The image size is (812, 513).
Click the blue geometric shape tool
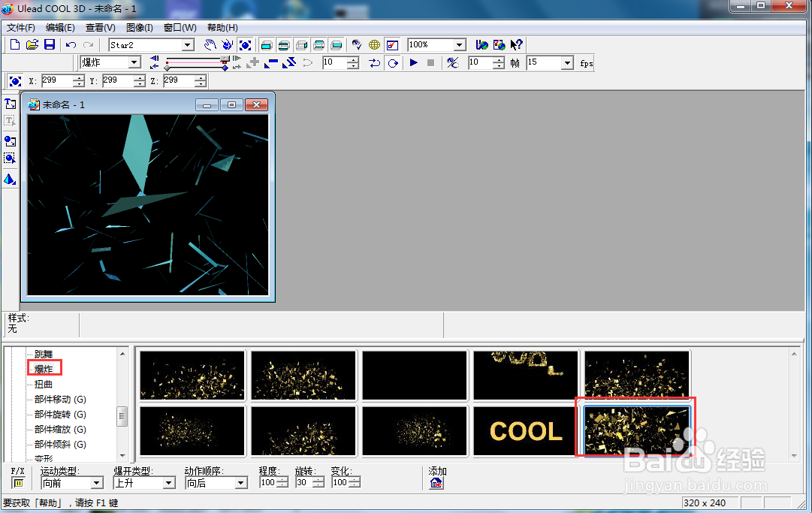coord(10,180)
